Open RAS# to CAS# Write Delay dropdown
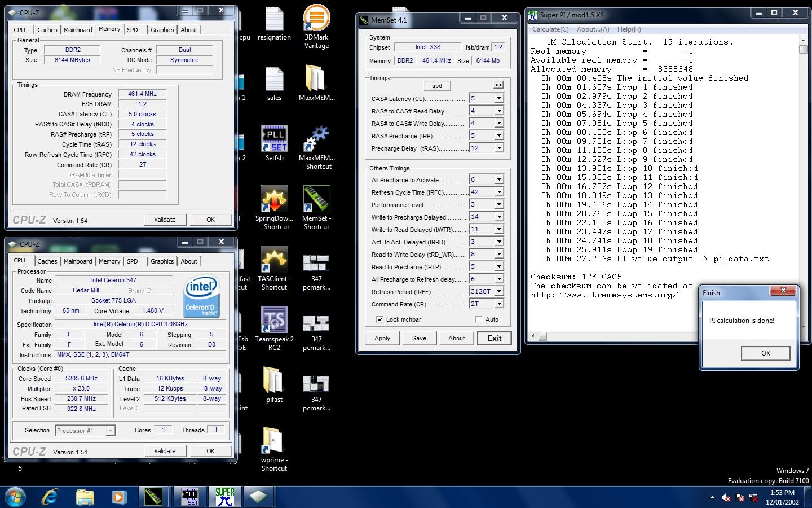Viewport: 812px width, 508px height. coord(499,123)
